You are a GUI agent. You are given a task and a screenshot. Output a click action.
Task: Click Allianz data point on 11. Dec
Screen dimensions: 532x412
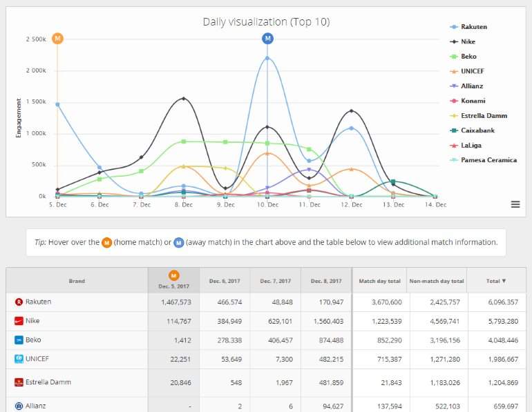coord(309,169)
